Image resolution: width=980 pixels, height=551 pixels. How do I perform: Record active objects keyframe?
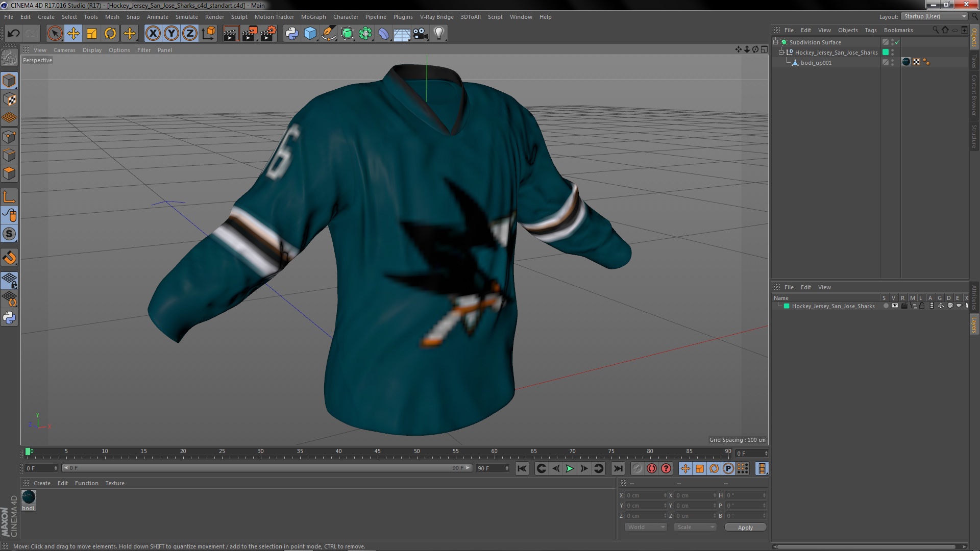click(x=638, y=468)
